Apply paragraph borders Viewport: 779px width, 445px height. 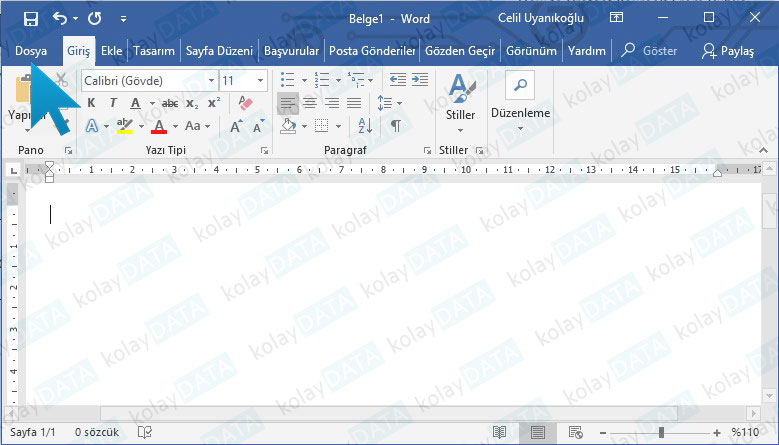(x=322, y=126)
